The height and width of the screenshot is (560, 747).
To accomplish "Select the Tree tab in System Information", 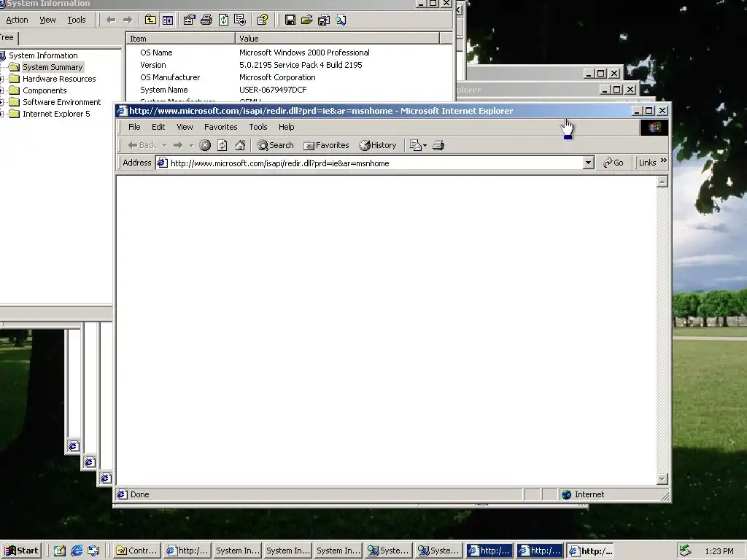I will pyautogui.click(x=7, y=38).
